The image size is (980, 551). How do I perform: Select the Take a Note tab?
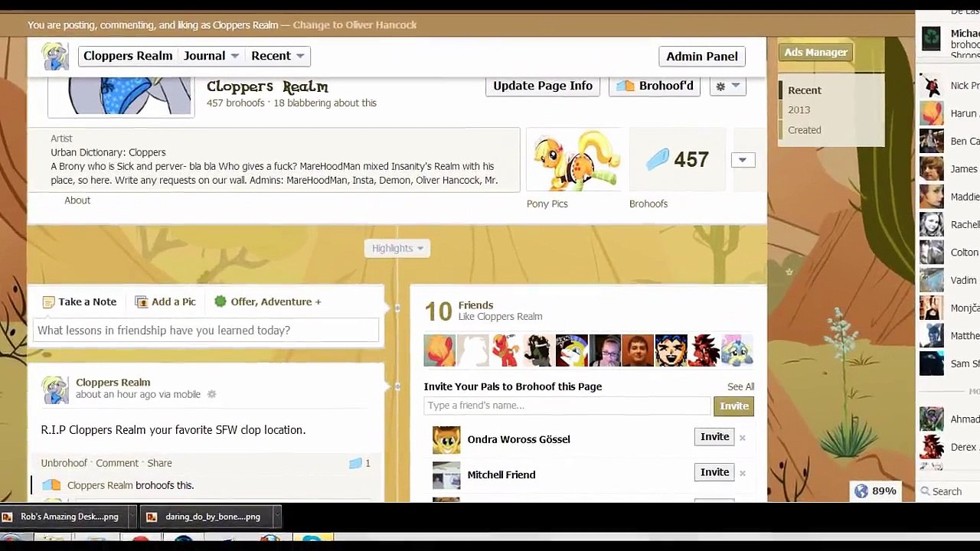point(80,302)
